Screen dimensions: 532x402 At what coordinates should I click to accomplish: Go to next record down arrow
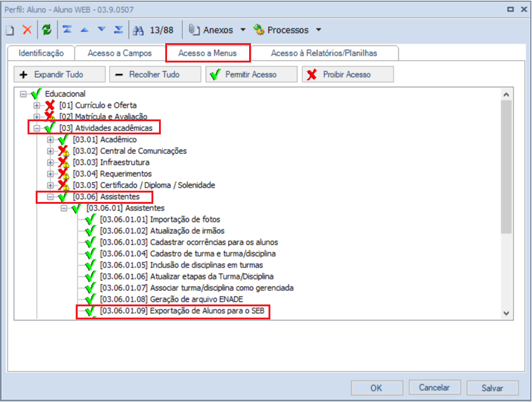[x=101, y=29]
